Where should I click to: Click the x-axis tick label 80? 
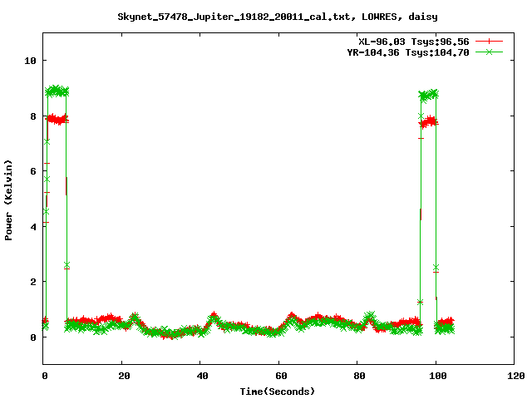point(360,376)
